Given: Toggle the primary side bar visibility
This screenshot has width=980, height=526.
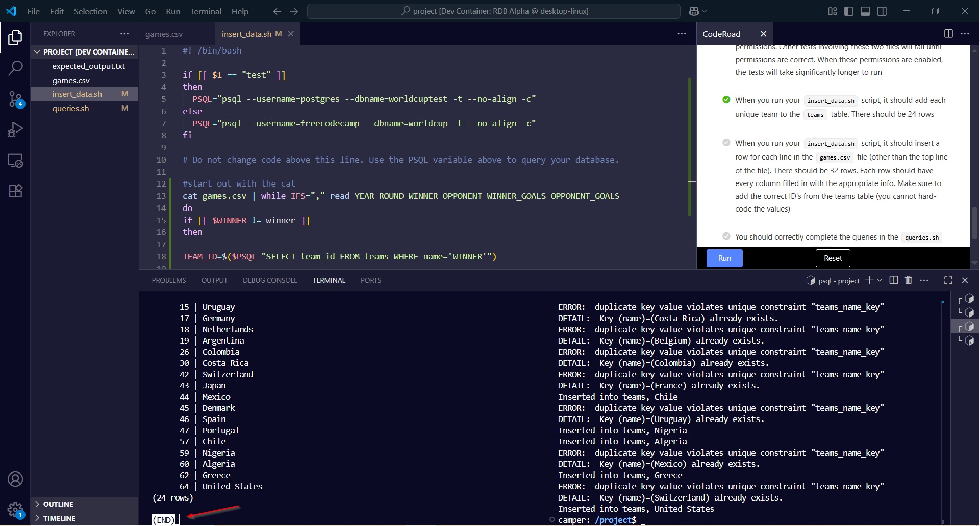Looking at the screenshot, I should [848, 11].
